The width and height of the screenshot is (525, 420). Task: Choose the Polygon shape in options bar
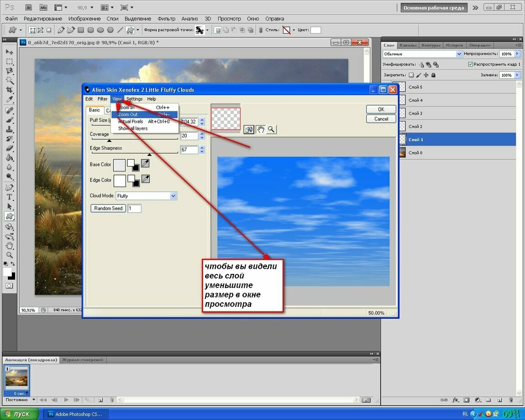pos(110,30)
